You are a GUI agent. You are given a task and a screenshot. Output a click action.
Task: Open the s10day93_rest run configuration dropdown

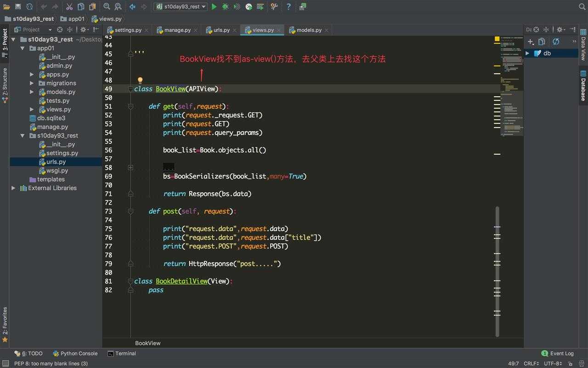tap(181, 6)
